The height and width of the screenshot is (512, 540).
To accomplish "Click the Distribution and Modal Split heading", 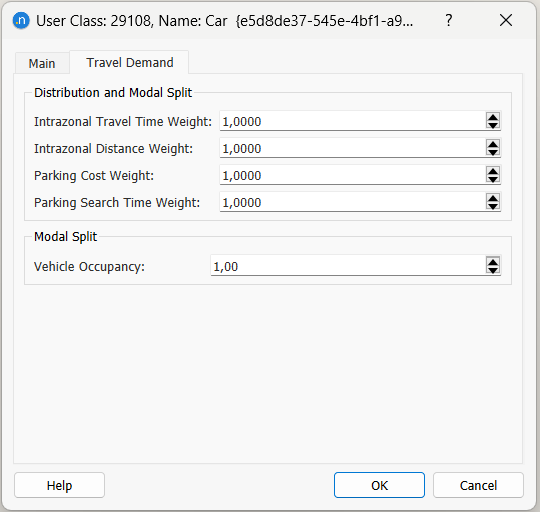I will pyautogui.click(x=113, y=93).
